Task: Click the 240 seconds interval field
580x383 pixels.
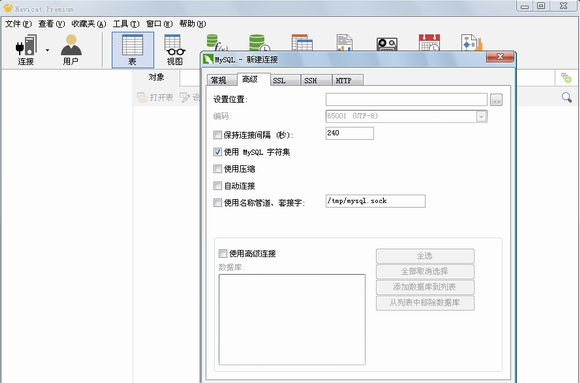Action: pyautogui.click(x=350, y=133)
